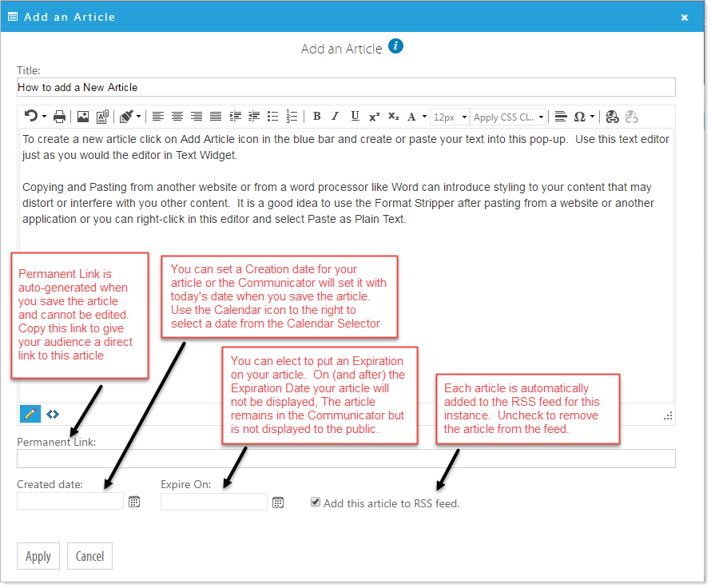Screen dimensions: 711x588
Task: Open the Undo history dropdown arrow
Action: pos(44,117)
